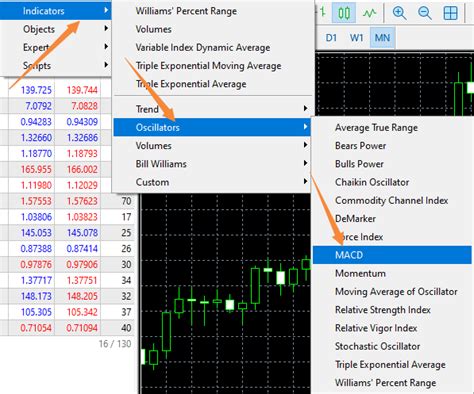Select Momentum indicator
This screenshot has width=474, height=394.
(392, 273)
